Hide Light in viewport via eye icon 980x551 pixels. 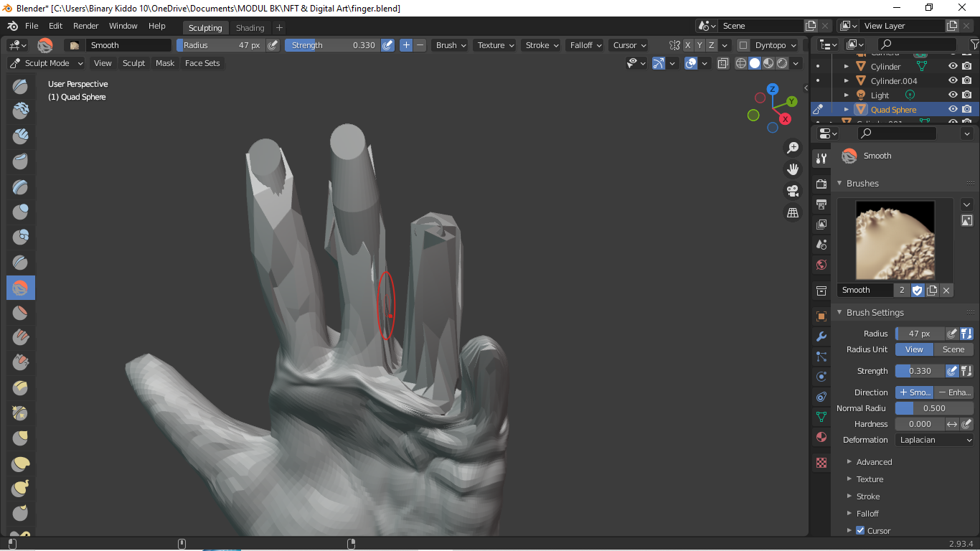953,95
